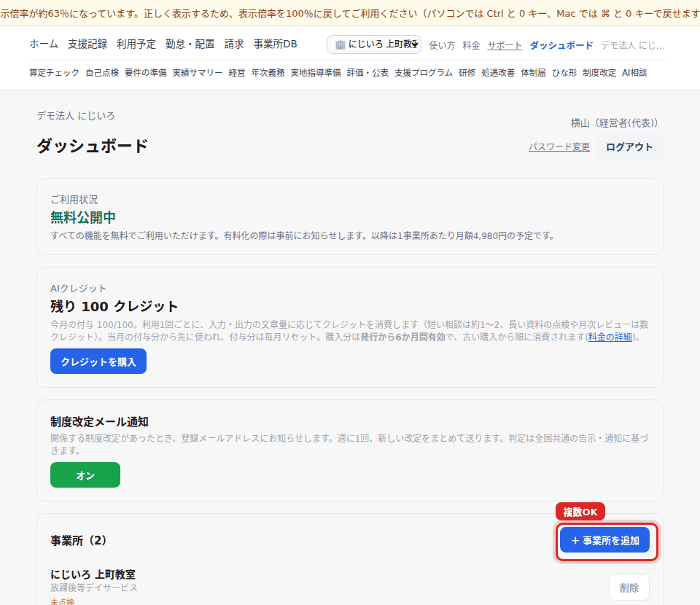Screen dimensions: 700x605
Task: Open the 使い方 link
Action: (442, 45)
